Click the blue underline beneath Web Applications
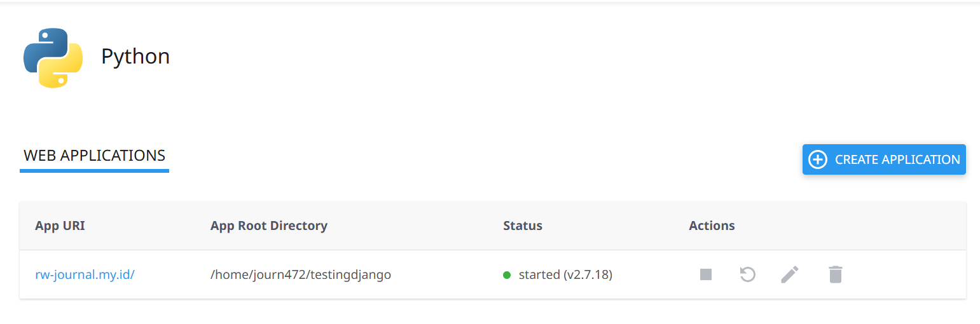Viewport: 980px width, 324px height. tap(94, 170)
